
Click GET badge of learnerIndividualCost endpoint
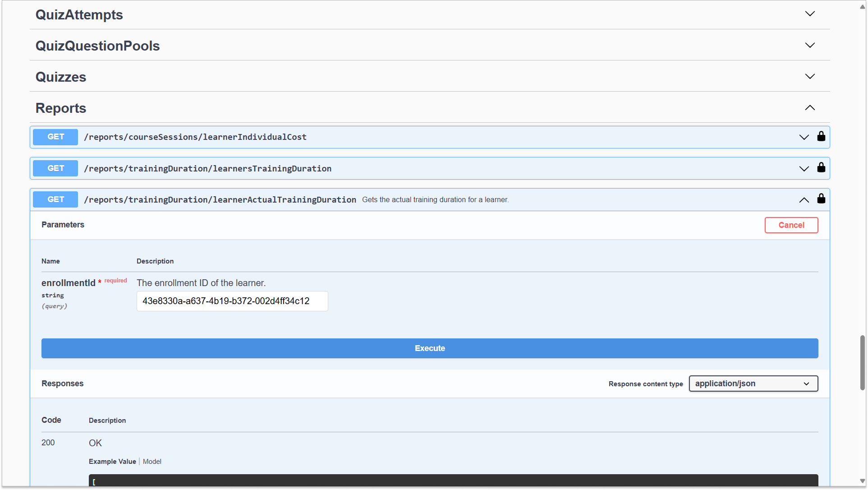coord(55,137)
